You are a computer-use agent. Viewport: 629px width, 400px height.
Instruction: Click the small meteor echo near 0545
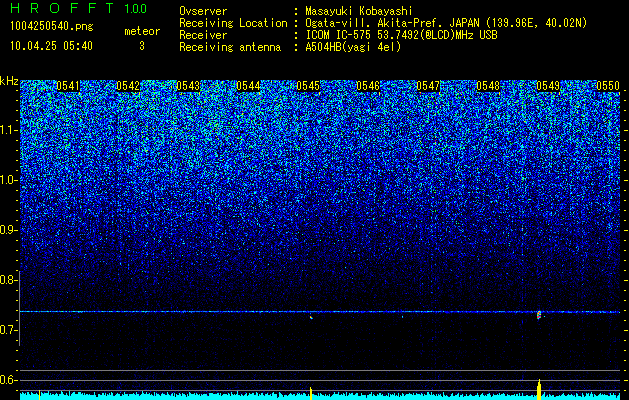[x=311, y=317]
